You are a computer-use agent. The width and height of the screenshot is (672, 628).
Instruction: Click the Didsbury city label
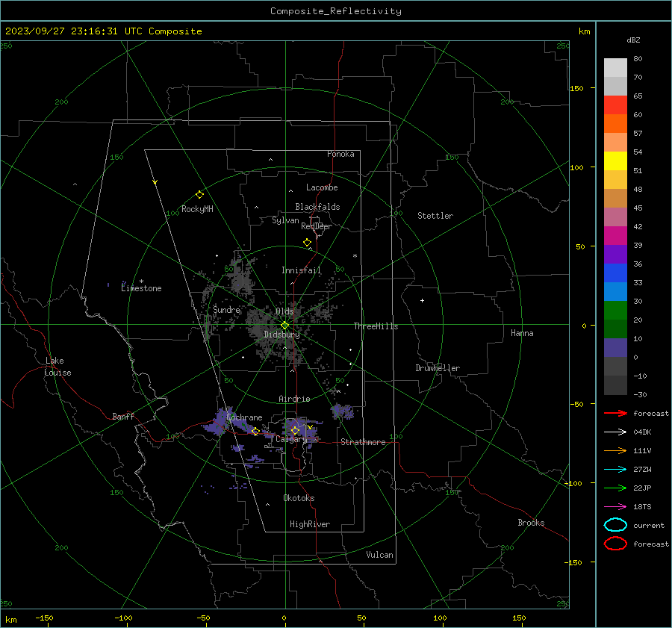(x=281, y=335)
